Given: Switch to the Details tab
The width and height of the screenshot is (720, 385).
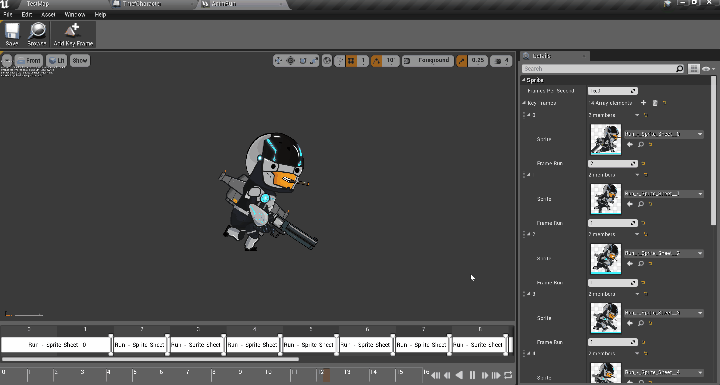Looking at the screenshot, I should pos(554,56).
